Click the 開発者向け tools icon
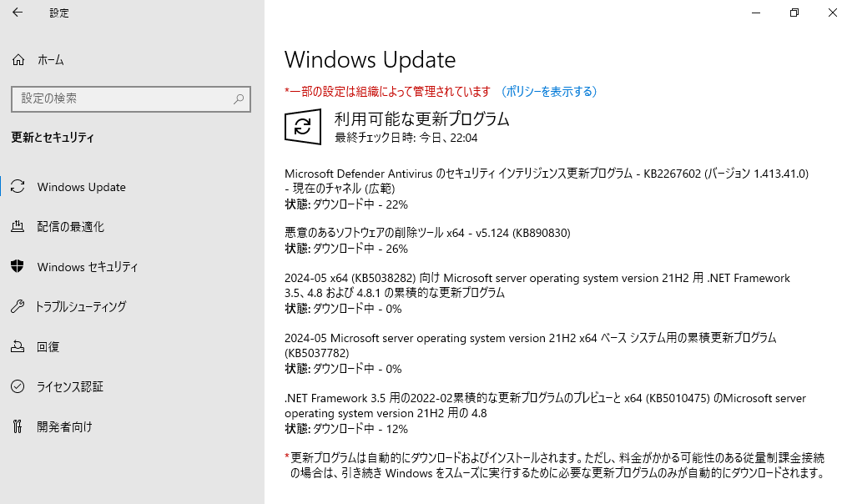The image size is (847, 504). [18, 426]
